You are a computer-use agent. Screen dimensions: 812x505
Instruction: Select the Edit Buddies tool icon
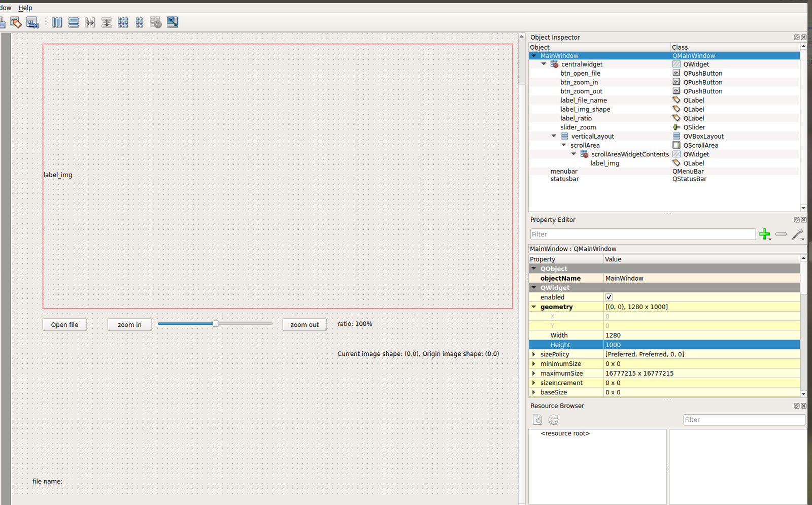coord(16,22)
